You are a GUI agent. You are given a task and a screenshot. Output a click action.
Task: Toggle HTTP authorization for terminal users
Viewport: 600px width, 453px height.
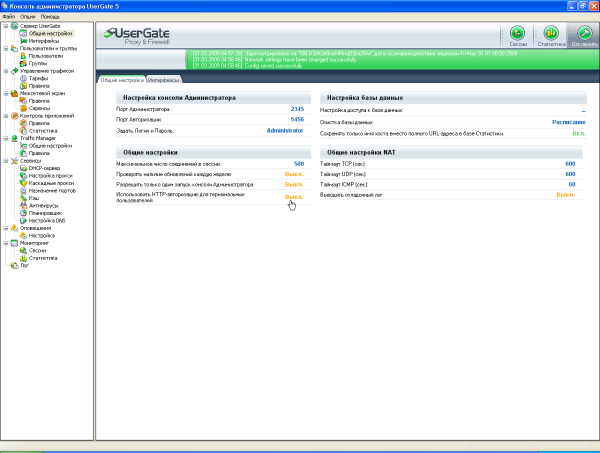click(x=294, y=197)
